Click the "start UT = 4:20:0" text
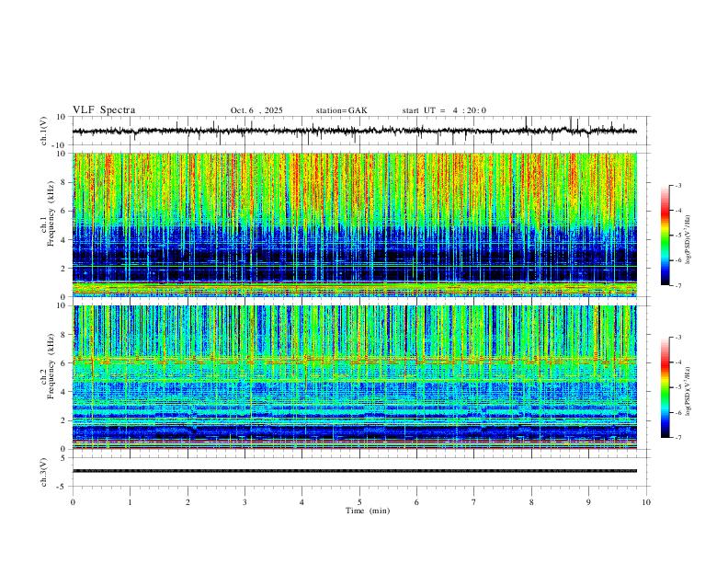Image resolution: width=728 pixels, height=563 pixels. pyautogui.click(x=444, y=110)
